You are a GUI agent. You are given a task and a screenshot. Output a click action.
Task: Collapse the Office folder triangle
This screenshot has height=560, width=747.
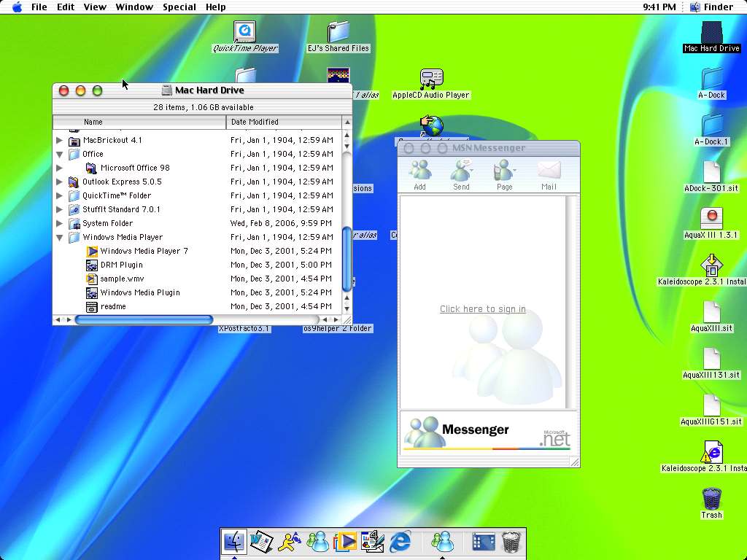[x=60, y=155]
